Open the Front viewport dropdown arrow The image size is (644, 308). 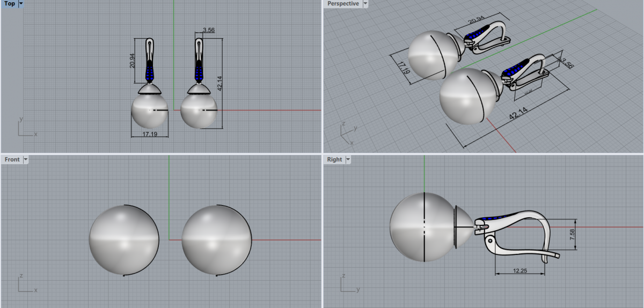pyautogui.click(x=25, y=159)
